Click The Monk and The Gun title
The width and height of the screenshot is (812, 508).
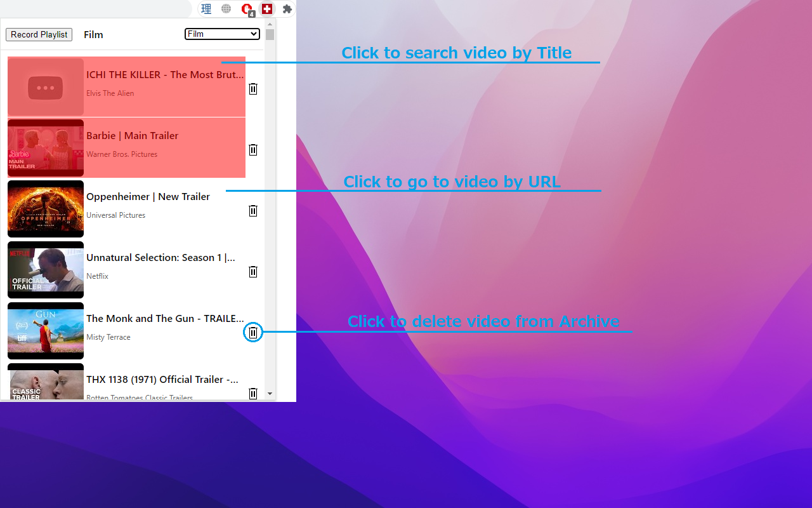coord(165,319)
